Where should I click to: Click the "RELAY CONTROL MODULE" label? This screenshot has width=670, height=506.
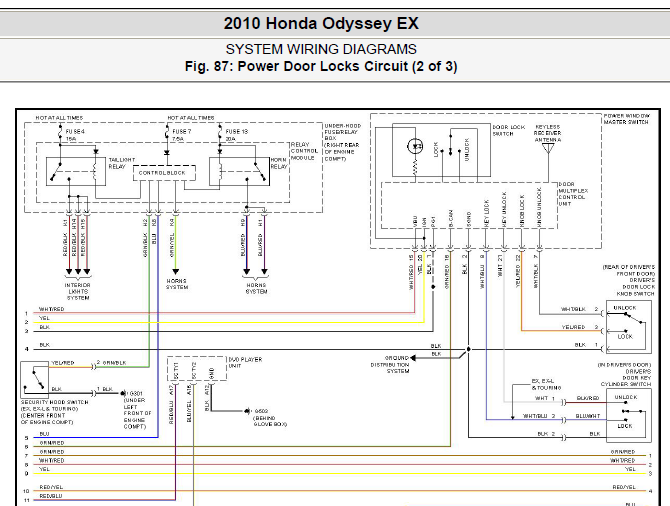coord(304,151)
